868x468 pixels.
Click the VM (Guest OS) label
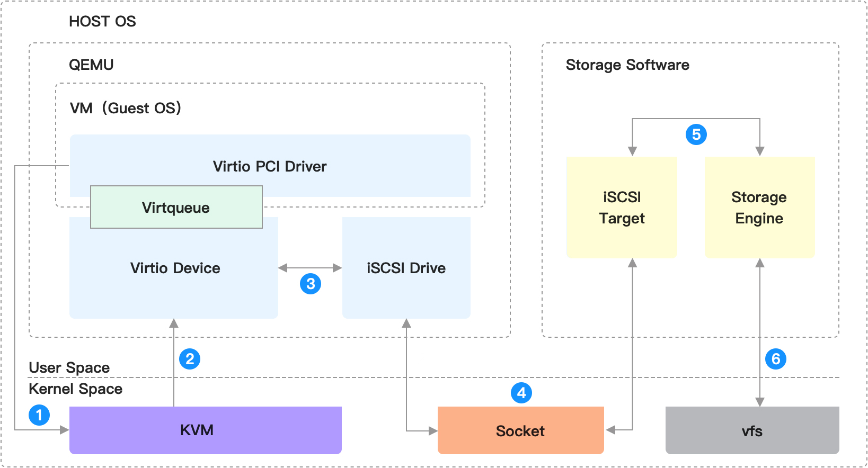tap(126, 108)
